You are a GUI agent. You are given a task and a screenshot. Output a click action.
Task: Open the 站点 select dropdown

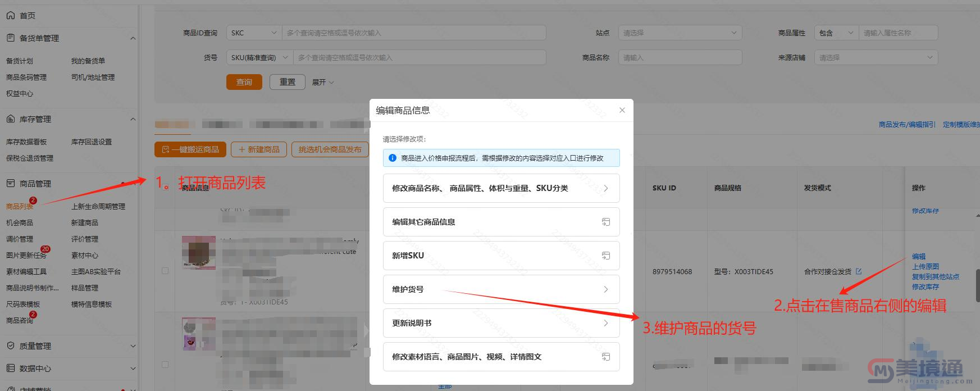[x=680, y=33]
